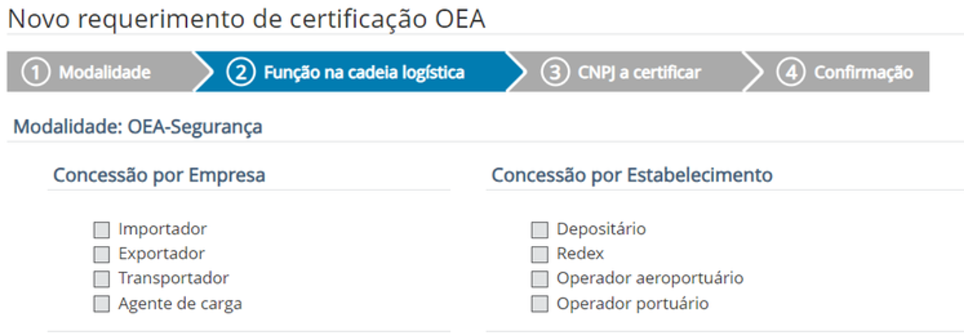Click the step 2 circle number icon
The width and height of the screenshot is (980, 335).
(240, 72)
